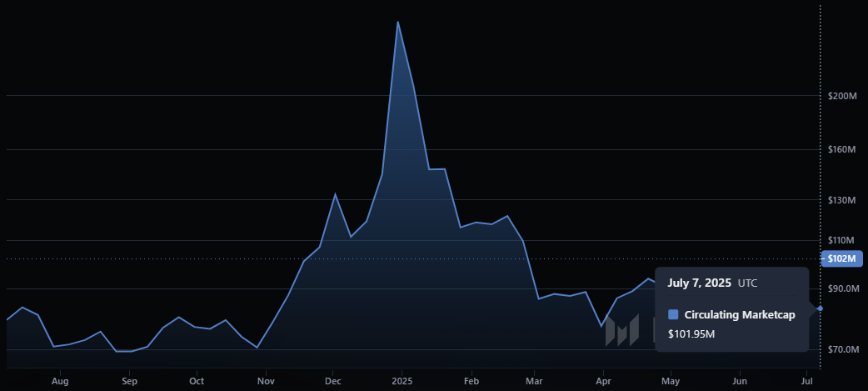Click the Messari watermark logo on chart

click(x=622, y=330)
